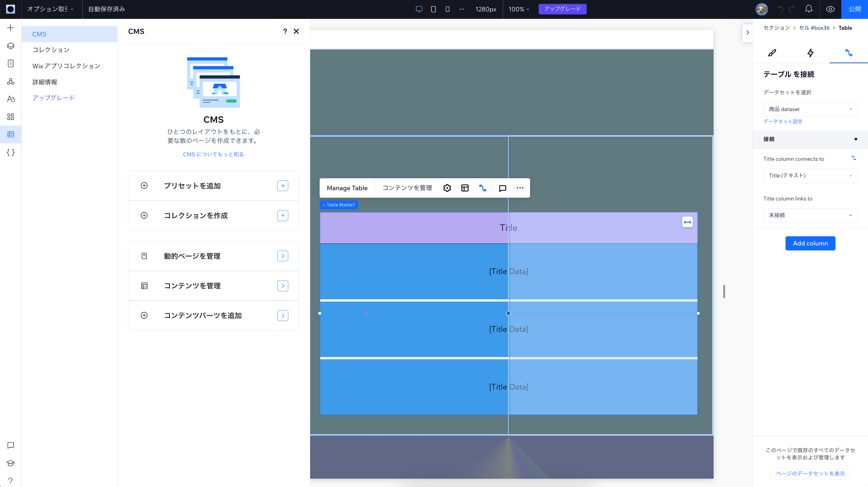
Task: Close the CMS panel
Action: (x=296, y=31)
